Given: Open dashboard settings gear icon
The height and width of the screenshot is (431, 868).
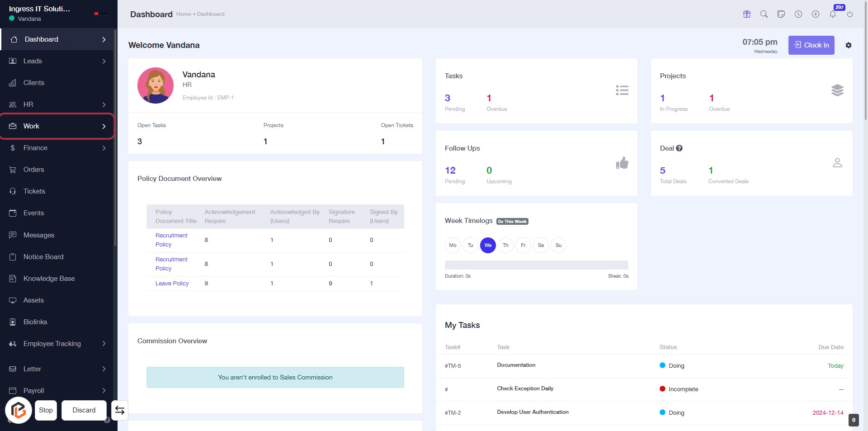Looking at the screenshot, I should point(849,45).
